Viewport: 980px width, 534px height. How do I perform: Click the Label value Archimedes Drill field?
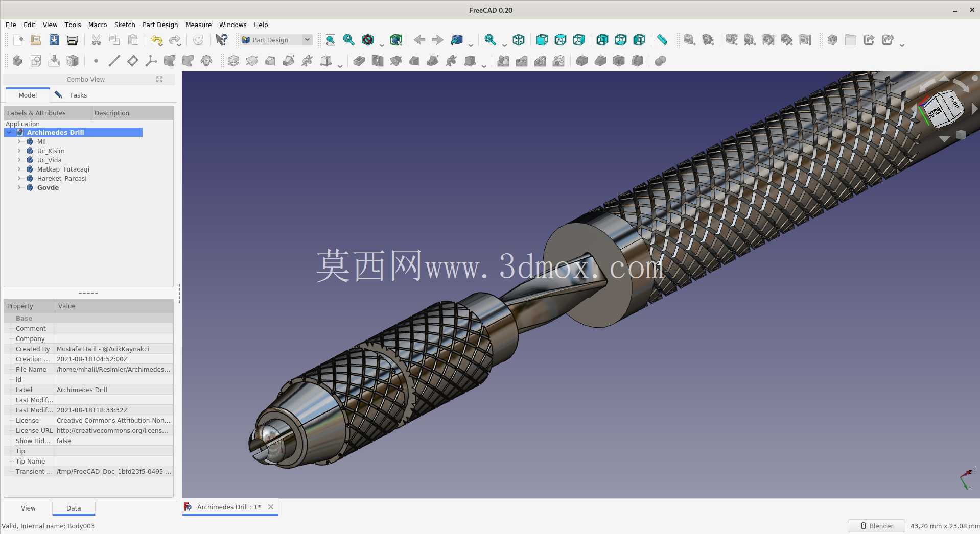pyautogui.click(x=113, y=390)
